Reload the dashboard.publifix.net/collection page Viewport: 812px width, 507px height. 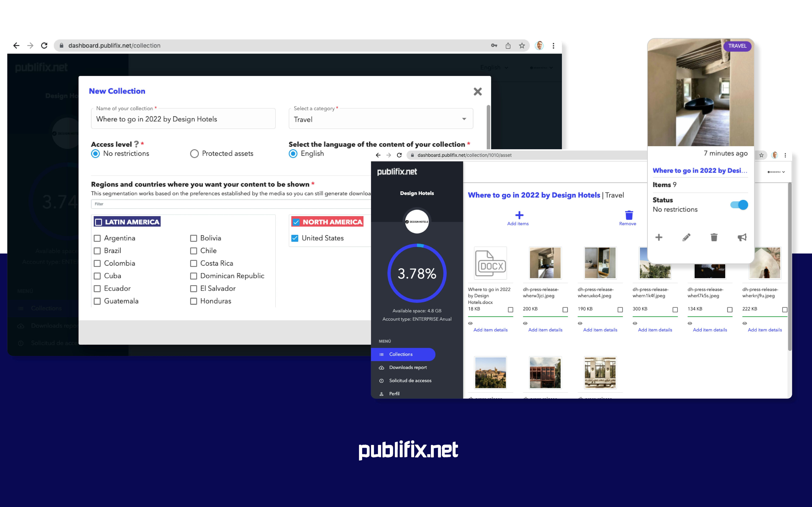coord(44,46)
